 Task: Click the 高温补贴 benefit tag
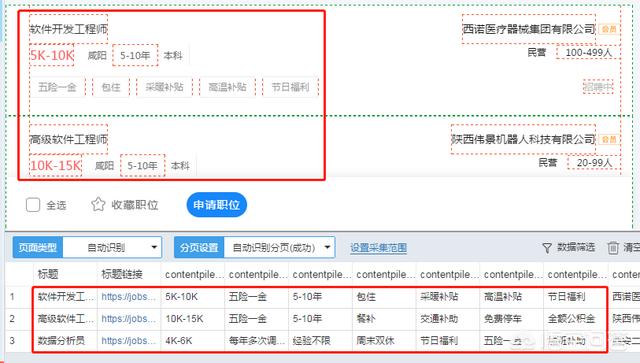click(x=227, y=87)
